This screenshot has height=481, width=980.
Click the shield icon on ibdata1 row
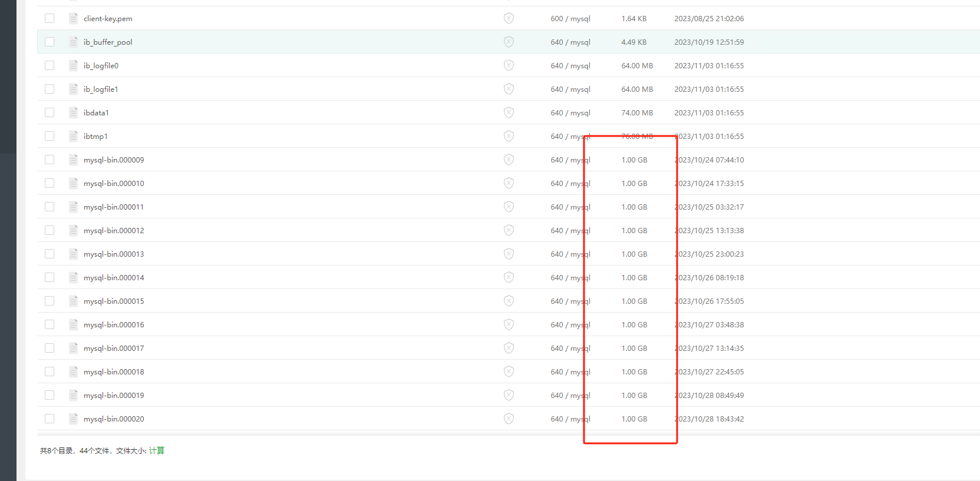click(x=509, y=112)
